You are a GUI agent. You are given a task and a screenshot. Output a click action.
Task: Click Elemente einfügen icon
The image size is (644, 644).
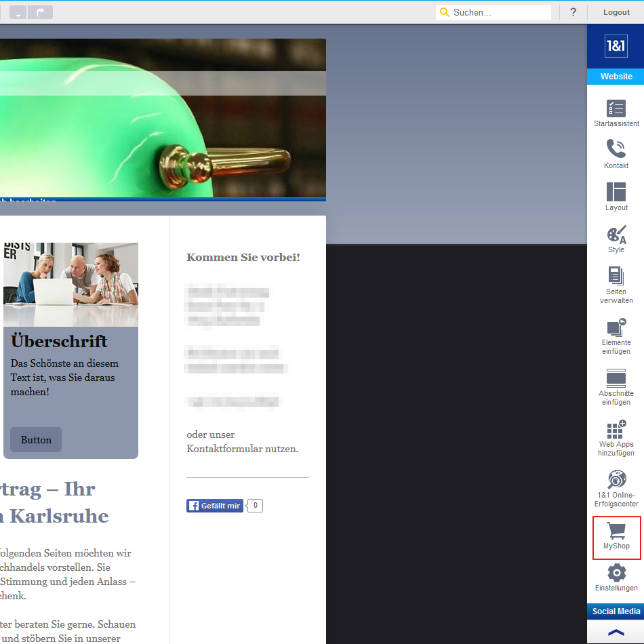coord(616,336)
